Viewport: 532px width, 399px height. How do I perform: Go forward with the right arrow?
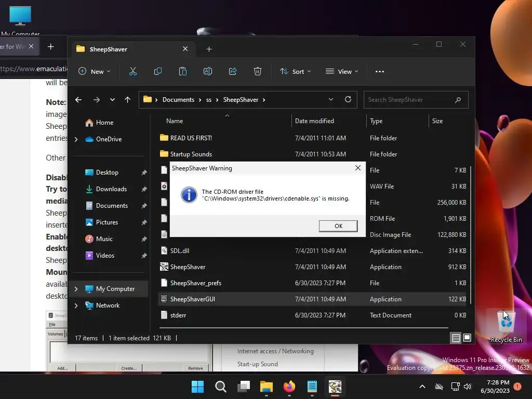(x=96, y=100)
